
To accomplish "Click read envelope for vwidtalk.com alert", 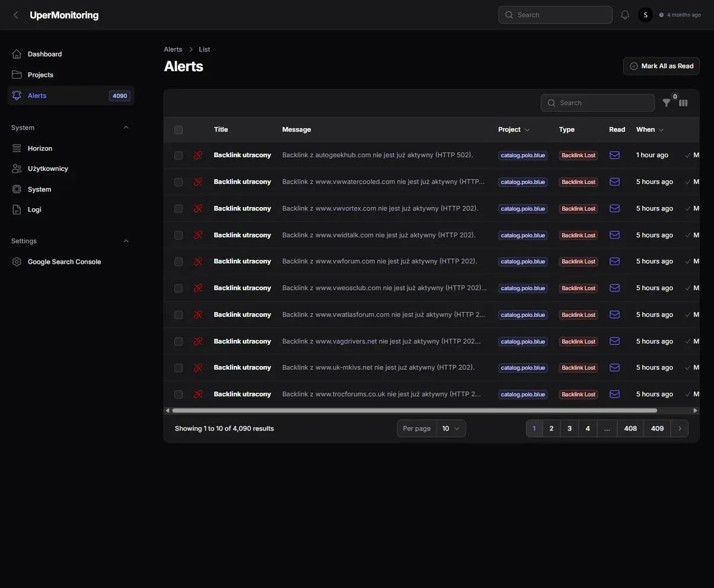I will point(614,235).
